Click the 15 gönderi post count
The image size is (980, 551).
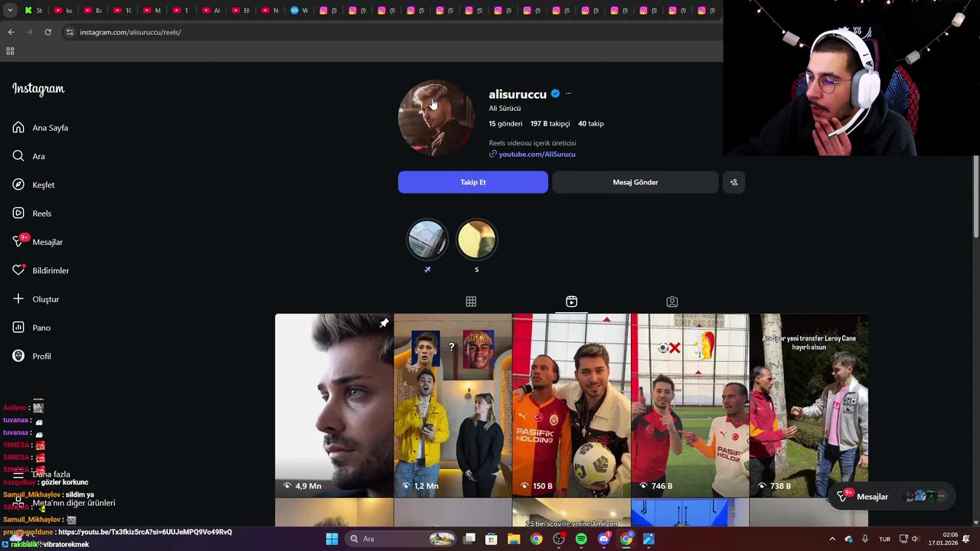click(x=505, y=123)
